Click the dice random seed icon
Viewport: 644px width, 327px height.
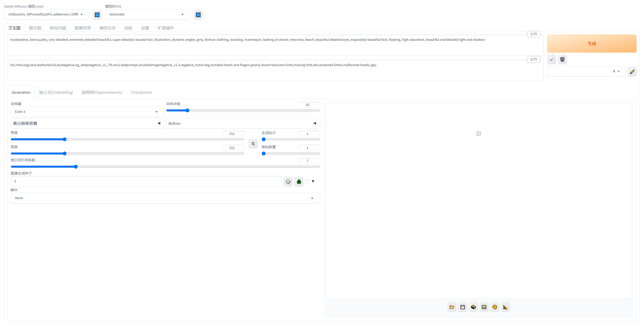coord(288,182)
